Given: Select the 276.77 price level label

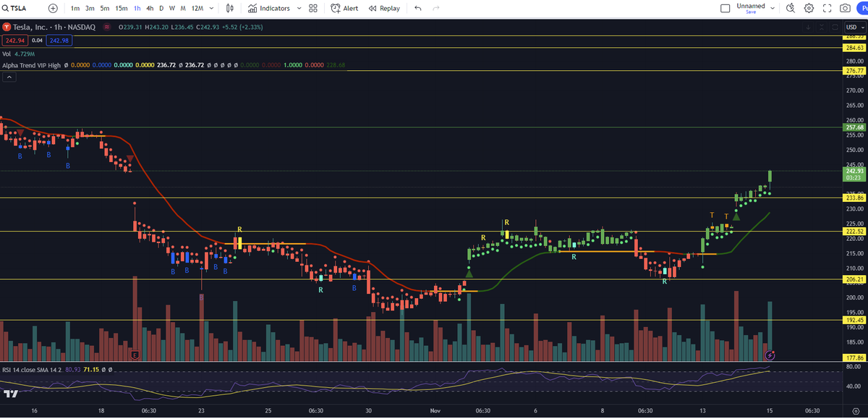Looking at the screenshot, I should click(x=855, y=71).
